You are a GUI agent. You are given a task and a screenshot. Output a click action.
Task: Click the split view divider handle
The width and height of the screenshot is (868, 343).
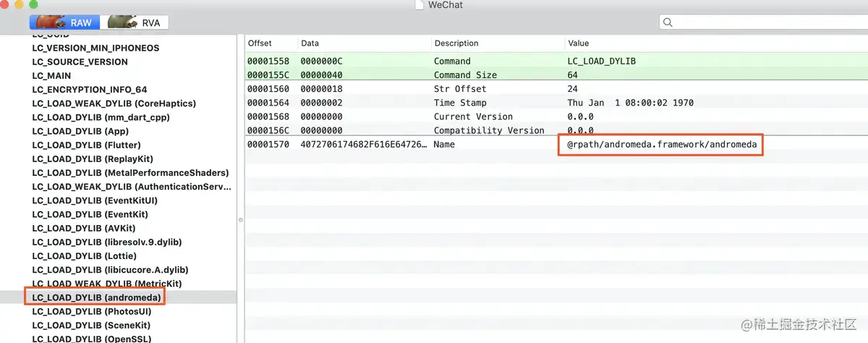pyautogui.click(x=241, y=220)
